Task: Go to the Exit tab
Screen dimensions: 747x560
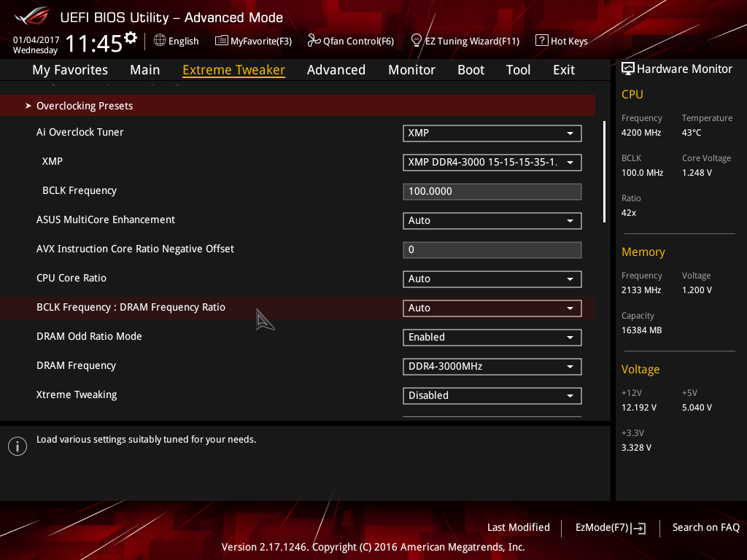Action: pos(564,70)
